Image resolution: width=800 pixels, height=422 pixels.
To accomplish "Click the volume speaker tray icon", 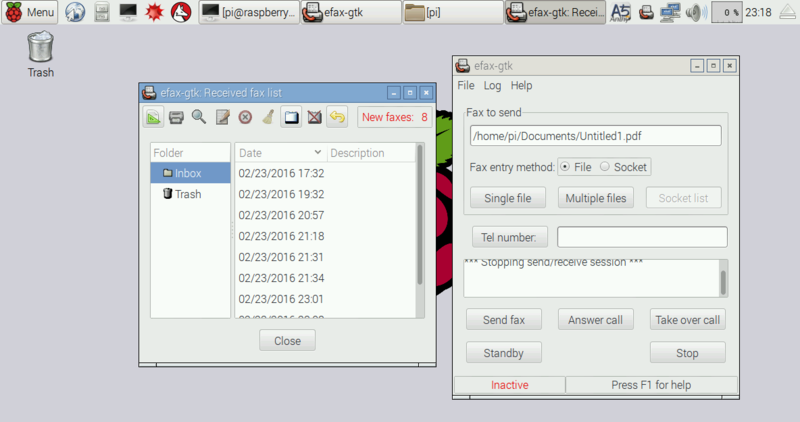I will (695, 12).
